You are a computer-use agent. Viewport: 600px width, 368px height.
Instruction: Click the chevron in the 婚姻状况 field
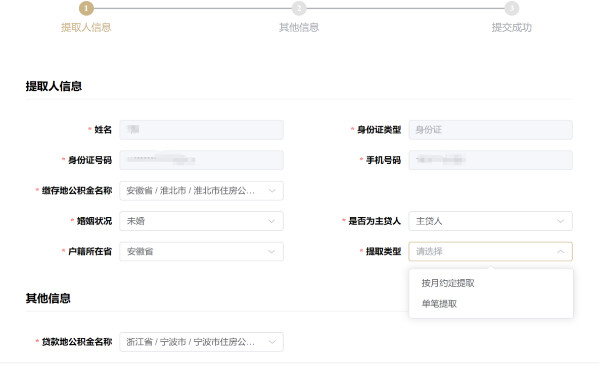point(272,221)
